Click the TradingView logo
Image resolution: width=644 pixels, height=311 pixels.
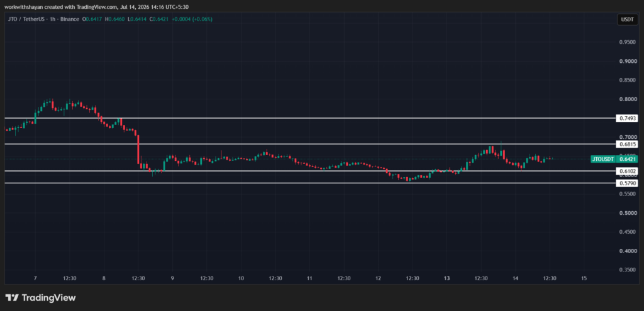[40, 298]
